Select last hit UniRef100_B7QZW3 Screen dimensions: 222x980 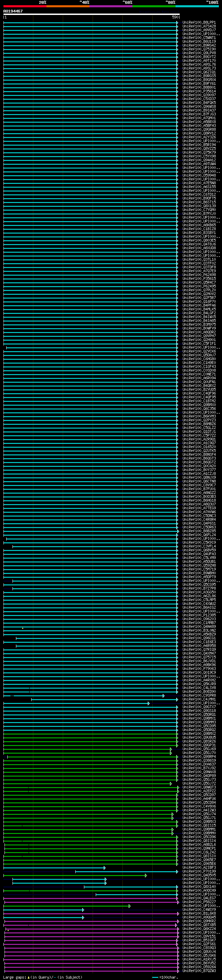(199, 971)
